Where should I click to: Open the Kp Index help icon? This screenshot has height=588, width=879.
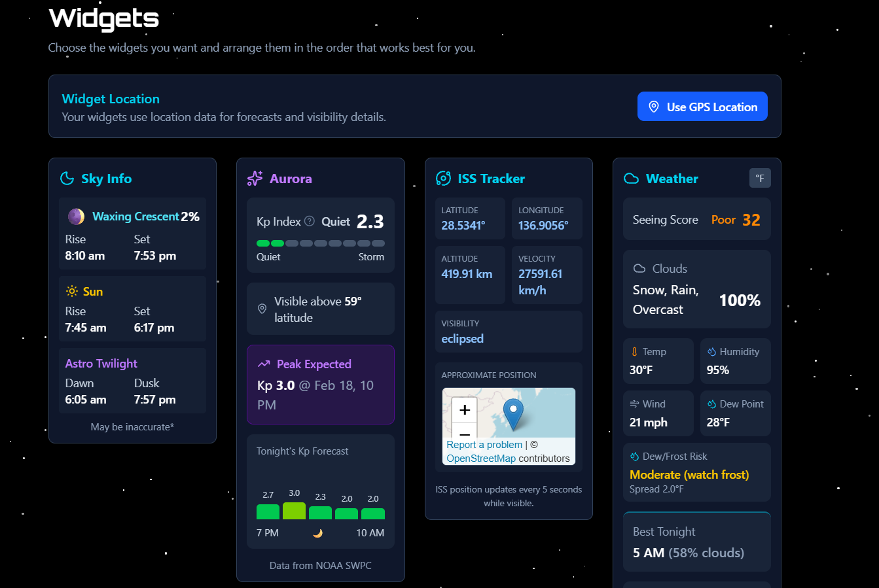[309, 222]
